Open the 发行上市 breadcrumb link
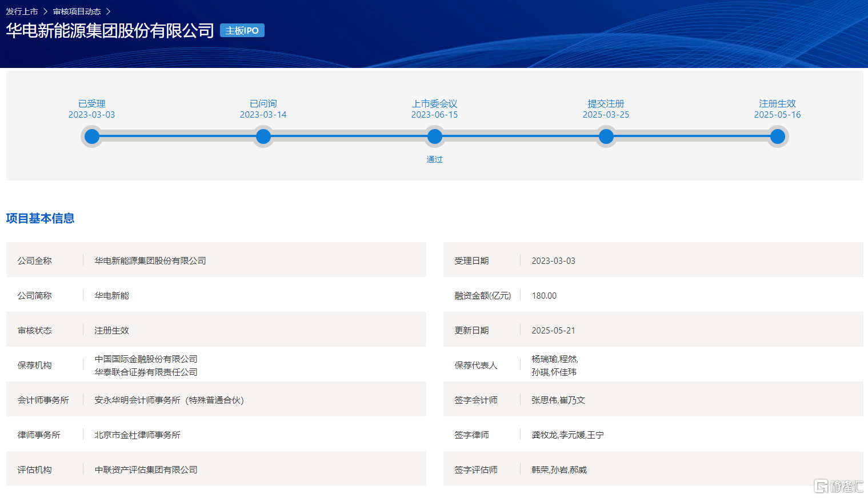The image size is (868, 498). (x=22, y=11)
